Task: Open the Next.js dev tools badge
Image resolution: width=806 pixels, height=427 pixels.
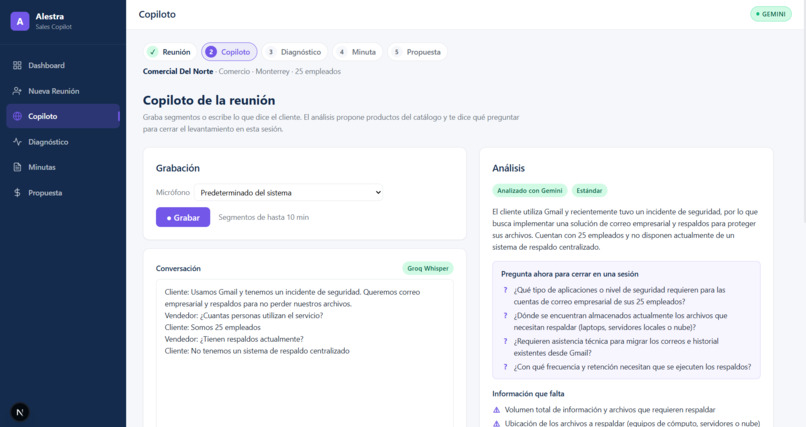Action: pyautogui.click(x=20, y=412)
